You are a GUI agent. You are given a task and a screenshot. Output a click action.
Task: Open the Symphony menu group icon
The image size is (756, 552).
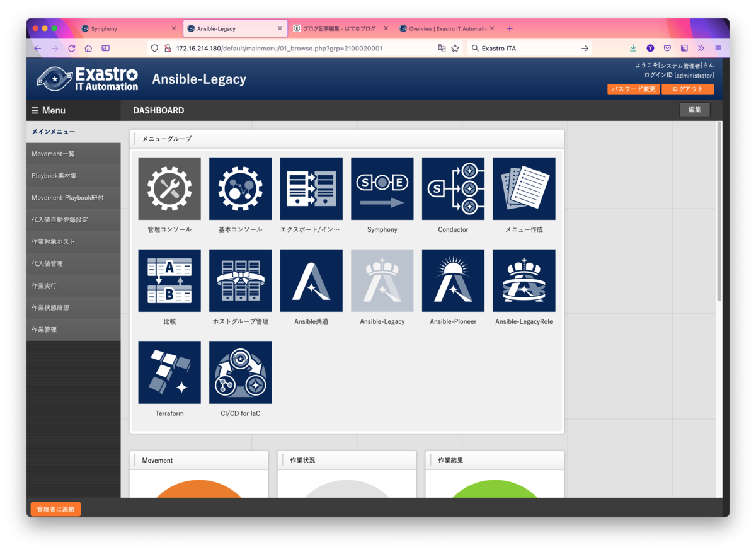click(382, 188)
